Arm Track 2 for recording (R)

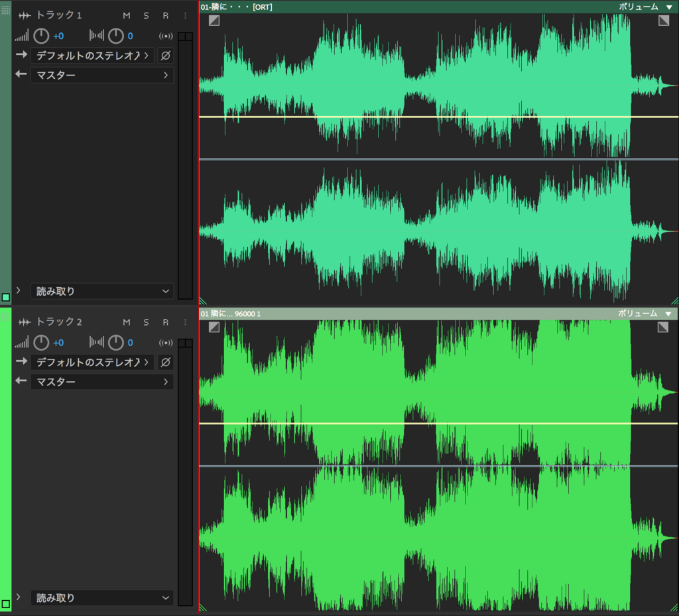165,322
